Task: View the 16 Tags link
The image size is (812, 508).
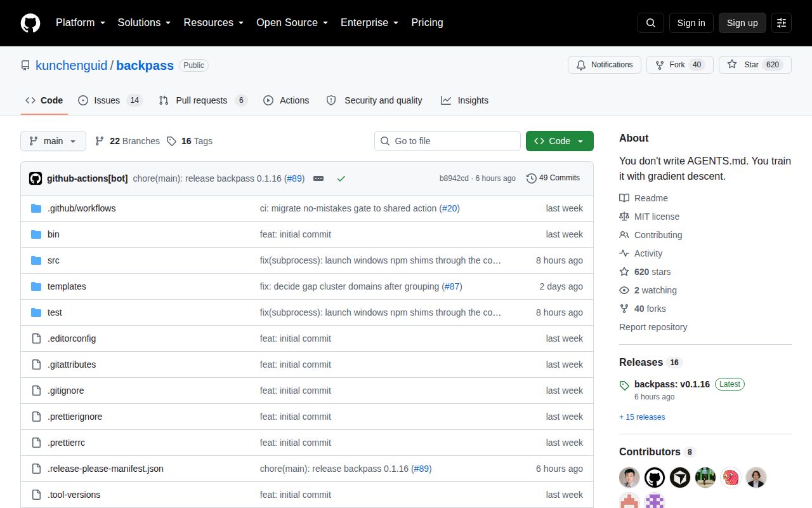Action: click(190, 141)
